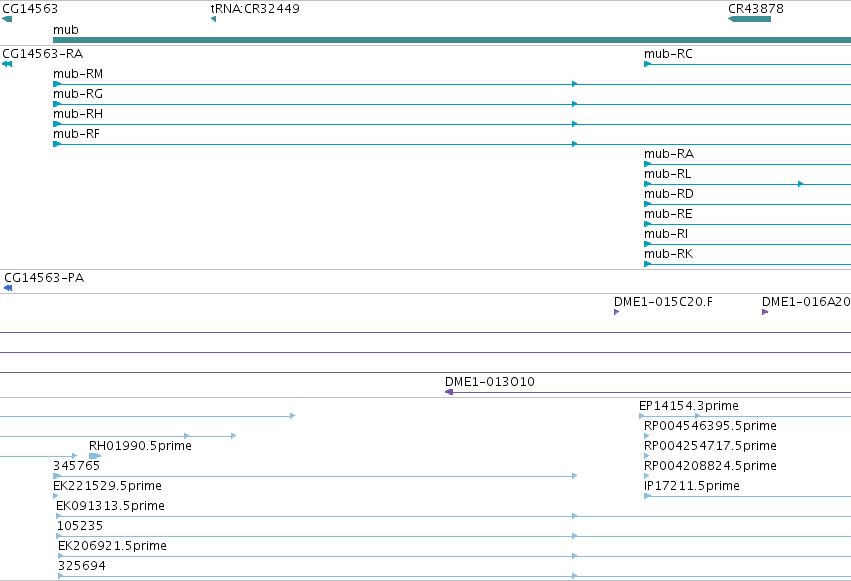The image size is (851, 581).
Task: Click the tRNA:CR32449 gene label
Action: point(255,9)
